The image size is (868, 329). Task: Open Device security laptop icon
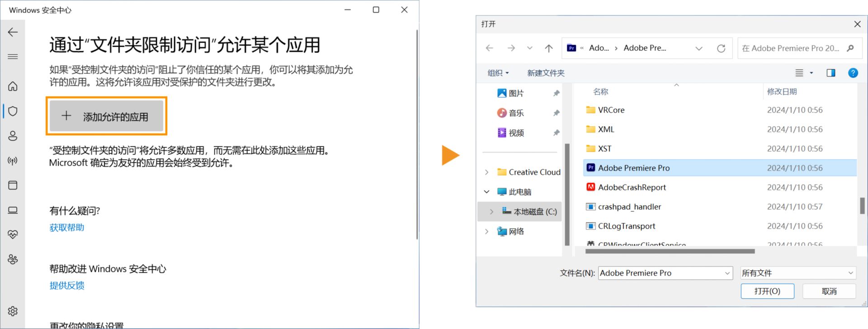click(13, 210)
